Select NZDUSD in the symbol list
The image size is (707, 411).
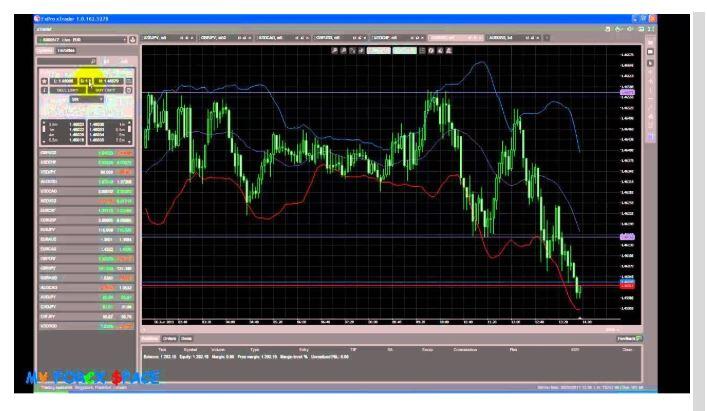coord(86,201)
